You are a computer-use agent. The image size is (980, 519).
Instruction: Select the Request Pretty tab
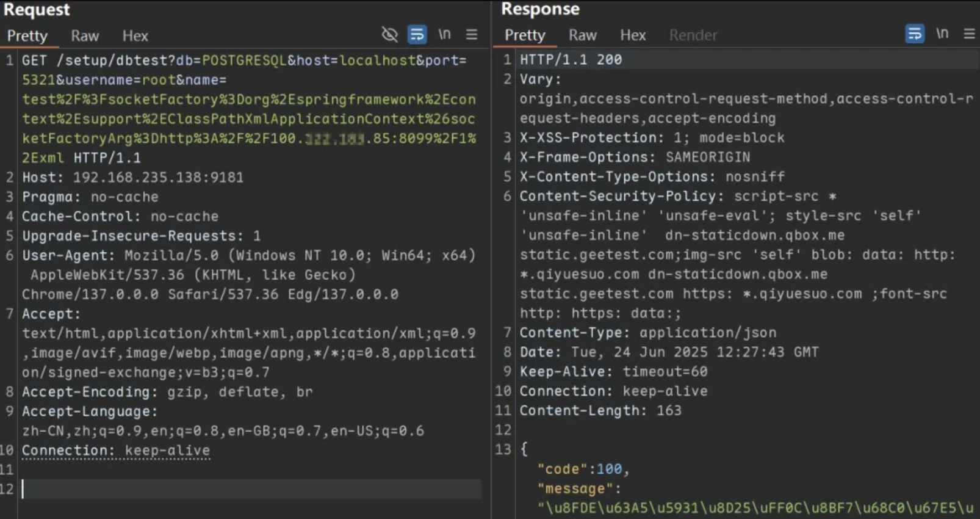pos(27,36)
